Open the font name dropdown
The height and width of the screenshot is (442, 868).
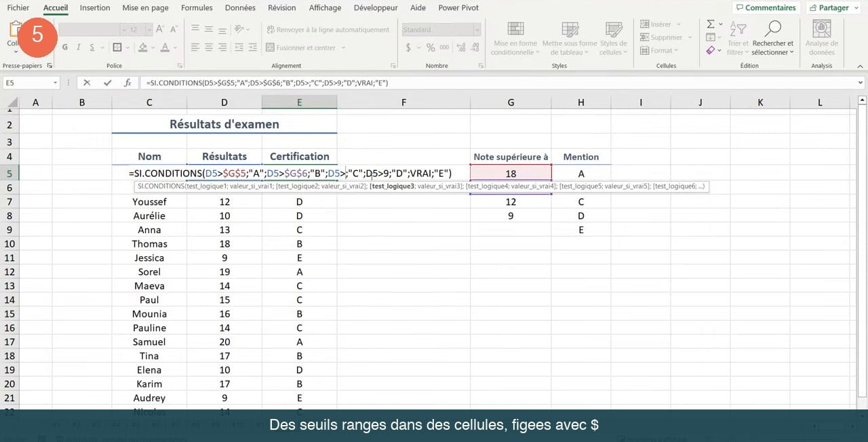click(x=123, y=29)
